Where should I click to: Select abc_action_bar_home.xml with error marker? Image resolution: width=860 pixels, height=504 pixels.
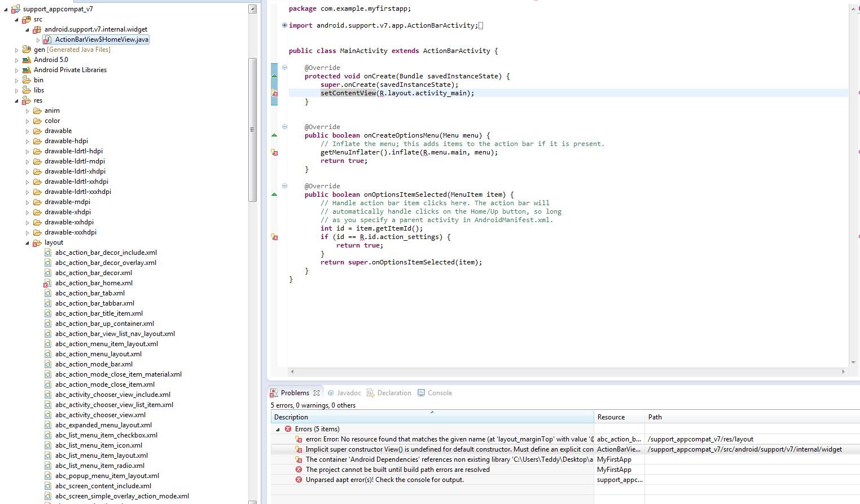pyautogui.click(x=94, y=283)
